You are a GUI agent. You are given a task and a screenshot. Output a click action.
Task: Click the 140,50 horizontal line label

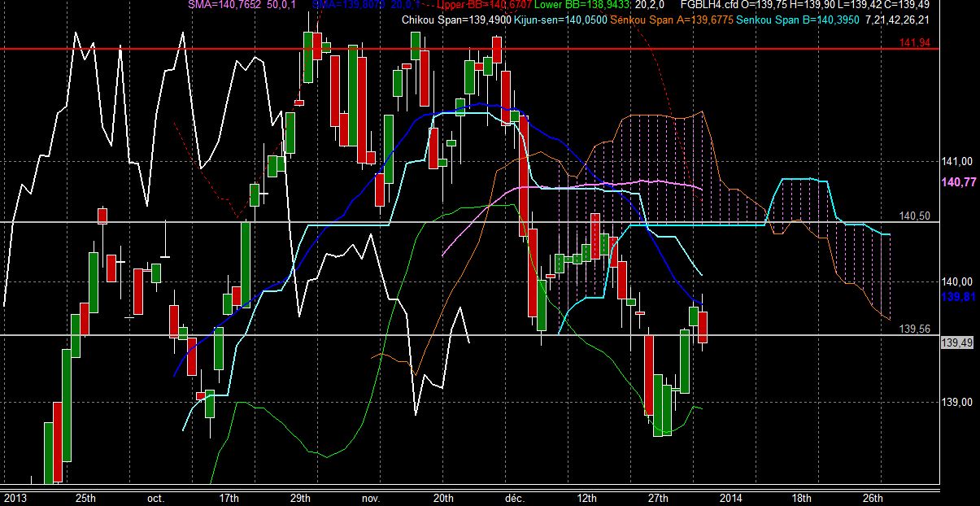pos(915,216)
